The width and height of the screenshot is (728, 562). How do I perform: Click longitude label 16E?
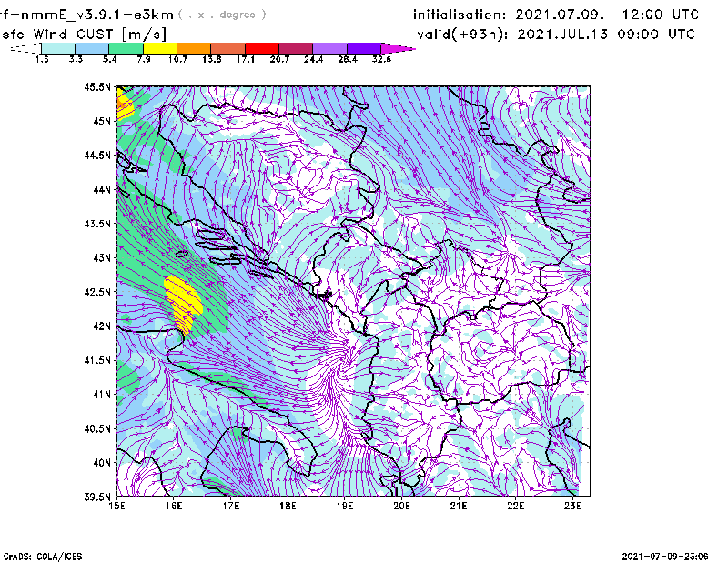coord(174,506)
